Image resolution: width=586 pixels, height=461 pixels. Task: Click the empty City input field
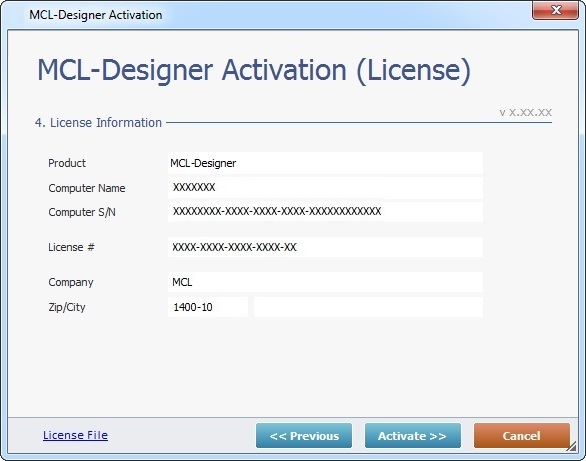click(368, 307)
